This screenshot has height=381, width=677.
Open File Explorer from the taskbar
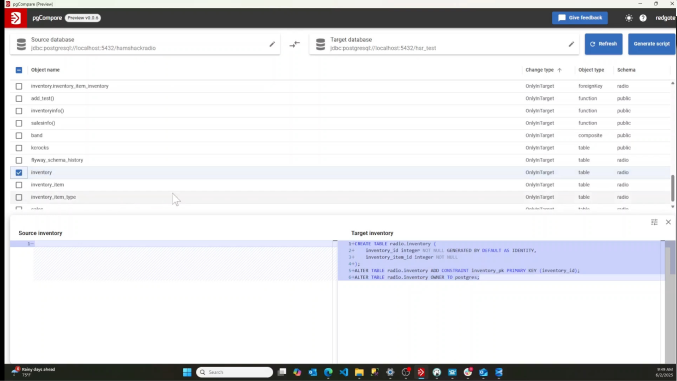click(359, 372)
